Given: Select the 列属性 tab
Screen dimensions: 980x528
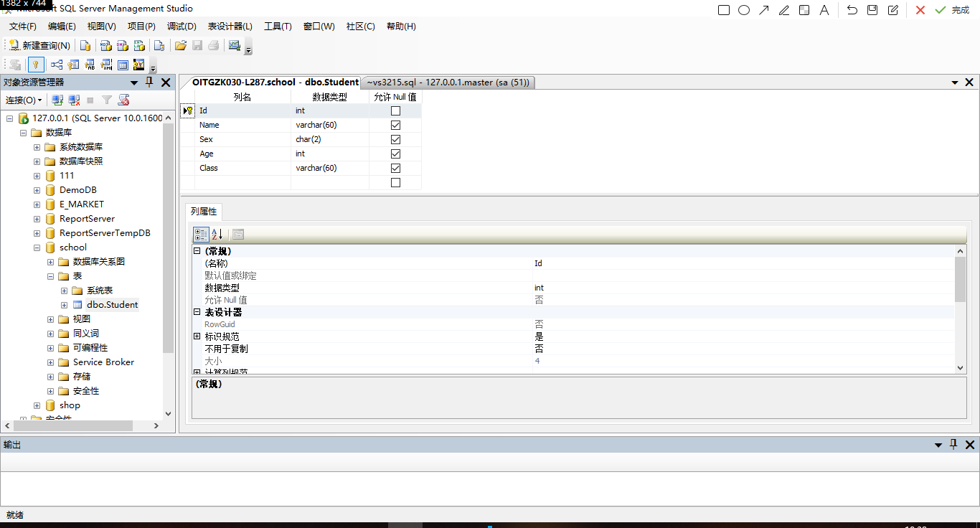Looking at the screenshot, I should pyautogui.click(x=204, y=212).
